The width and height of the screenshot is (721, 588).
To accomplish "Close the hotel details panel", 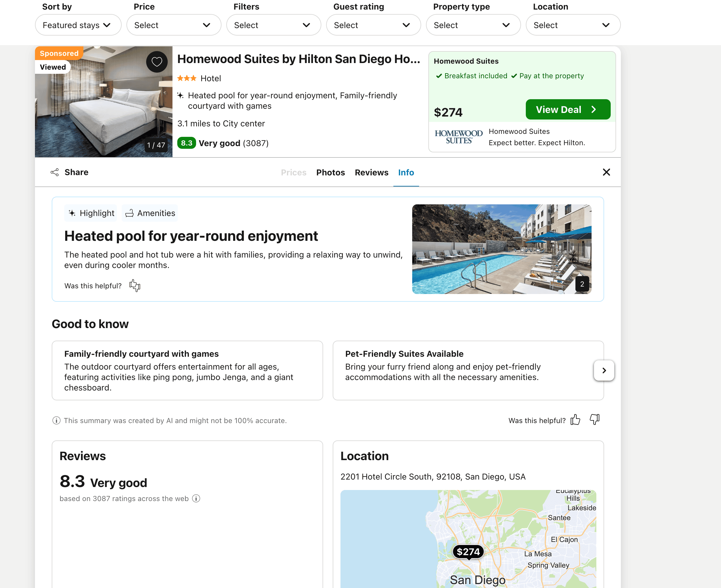I will click(x=606, y=172).
